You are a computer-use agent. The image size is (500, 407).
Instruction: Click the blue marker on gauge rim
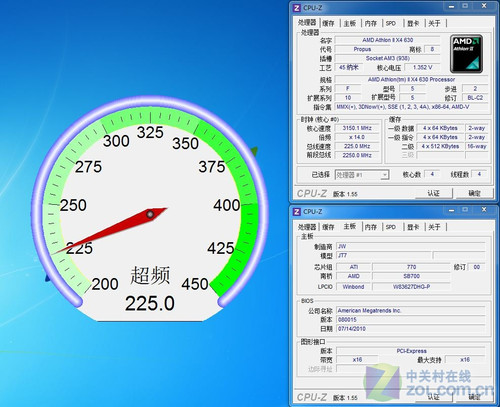tap(48, 277)
